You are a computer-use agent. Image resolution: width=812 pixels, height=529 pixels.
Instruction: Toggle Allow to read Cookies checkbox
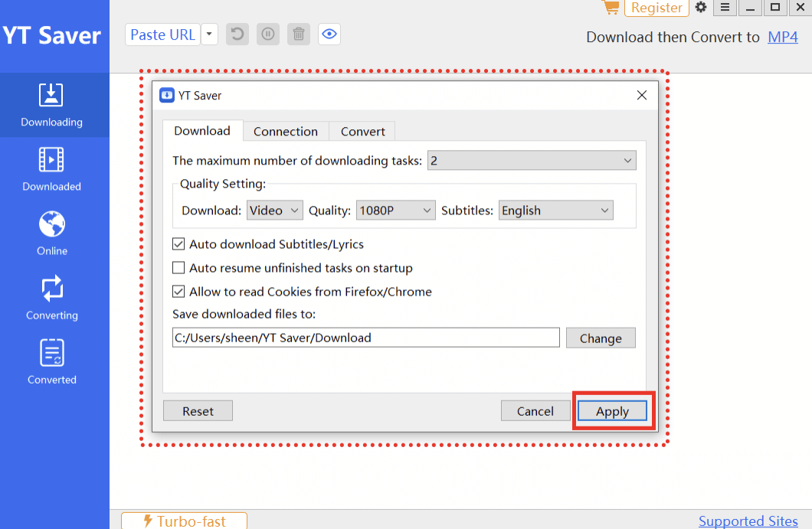point(178,292)
